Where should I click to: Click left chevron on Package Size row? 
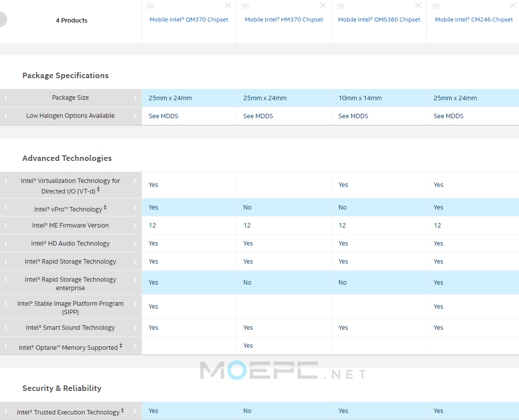pos(6,98)
